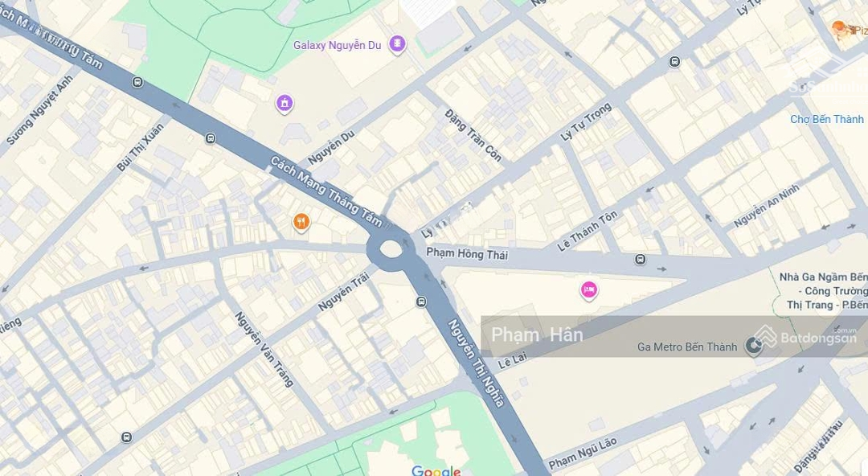Click the Google logo at the bottom

(x=436, y=471)
